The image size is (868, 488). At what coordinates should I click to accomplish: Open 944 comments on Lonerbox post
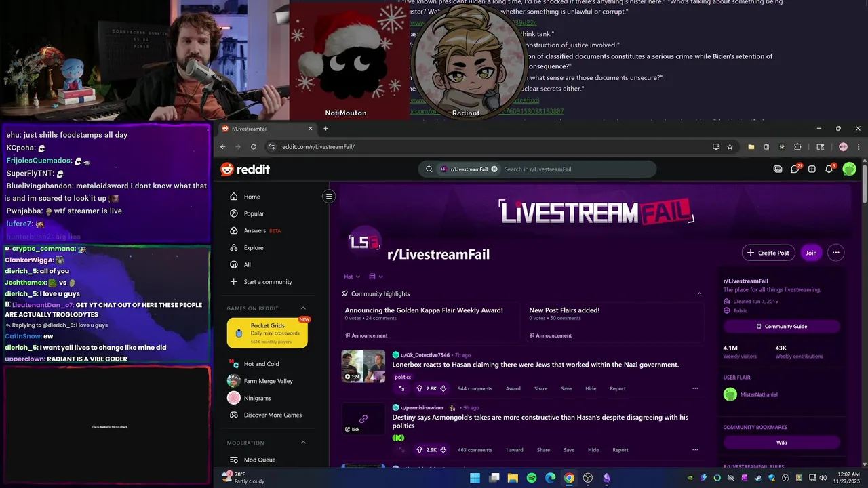pyautogui.click(x=475, y=388)
